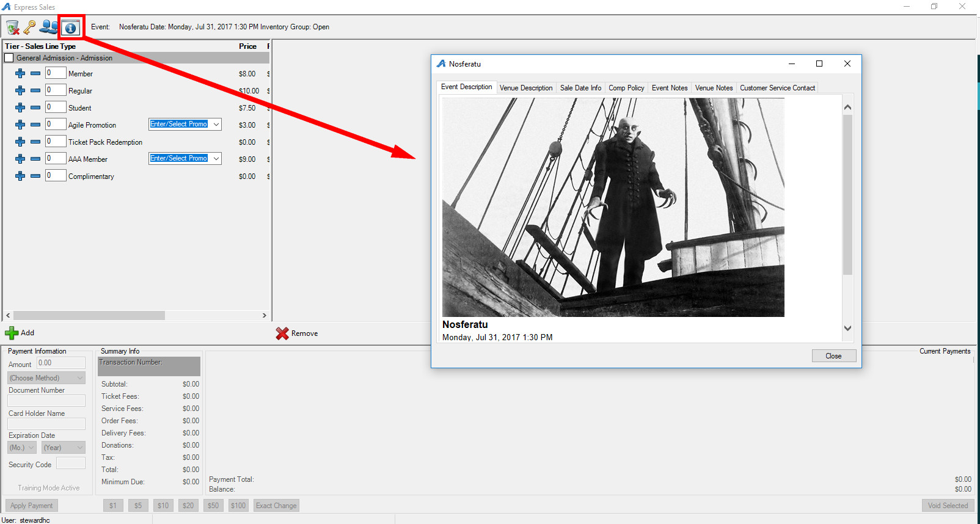Click the Apply Payment button
The image size is (980, 524).
(x=31, y=506)
